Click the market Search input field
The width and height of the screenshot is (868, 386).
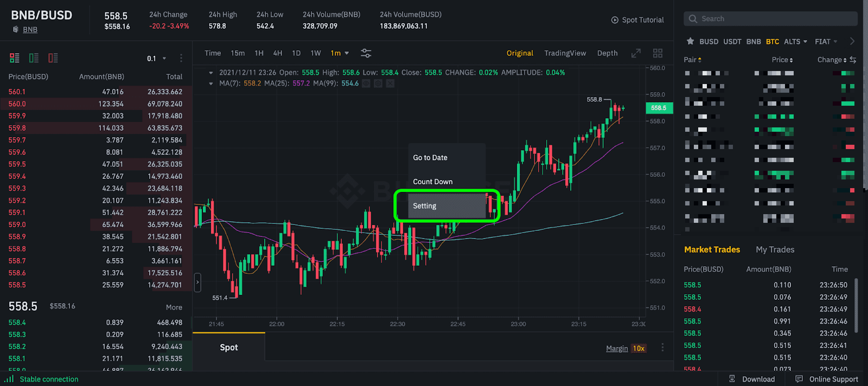click(x=770, y=19)
